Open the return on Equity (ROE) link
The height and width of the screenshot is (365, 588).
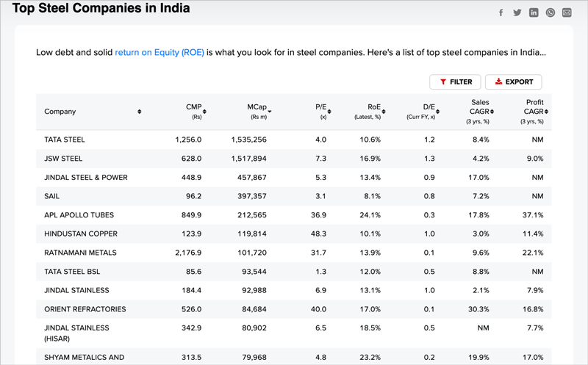click(159, 52)
